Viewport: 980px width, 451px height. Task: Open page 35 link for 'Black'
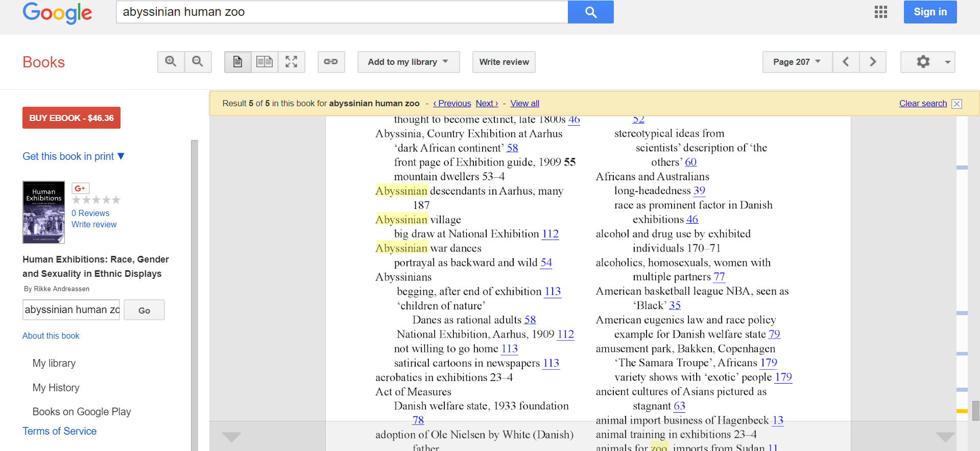(x=675, y=305)
